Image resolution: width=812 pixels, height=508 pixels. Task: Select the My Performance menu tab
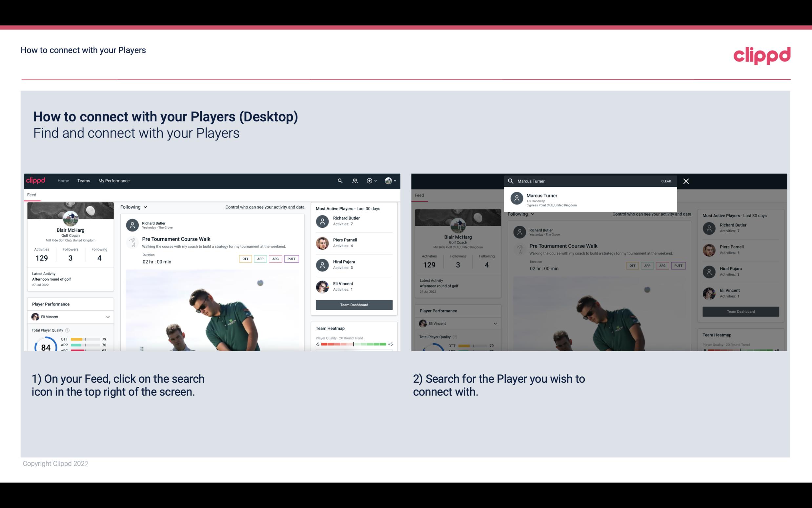click(x=114, y=180)
